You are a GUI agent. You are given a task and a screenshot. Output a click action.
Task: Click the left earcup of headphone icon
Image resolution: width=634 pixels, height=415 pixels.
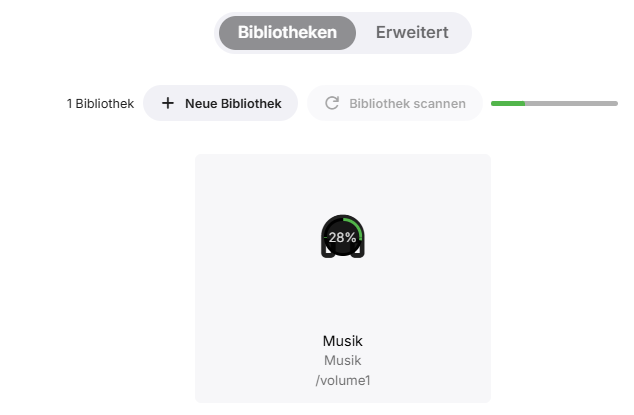tap(326, 252)
